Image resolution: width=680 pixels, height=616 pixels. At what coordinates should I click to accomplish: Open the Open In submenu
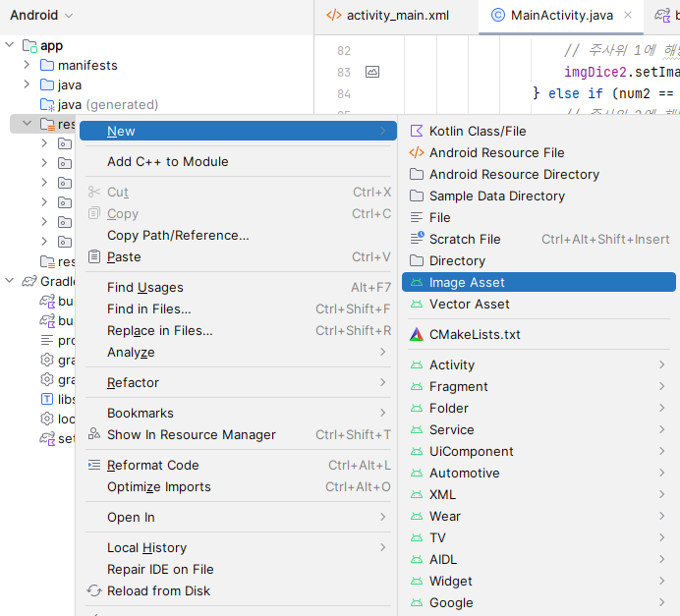pyautogui.click(x=238, y=517)
